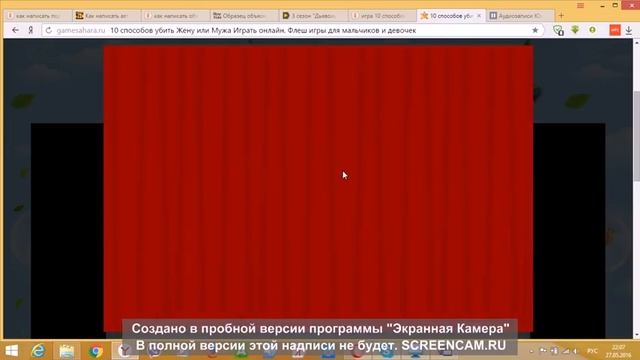
Task: Open the green shield protection extension icon
Action: (558, 30)
